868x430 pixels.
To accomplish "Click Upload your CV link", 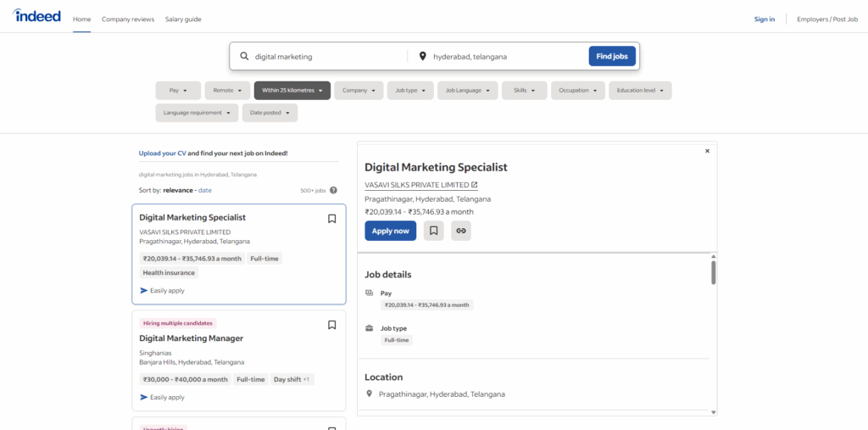I will [162, 153].
